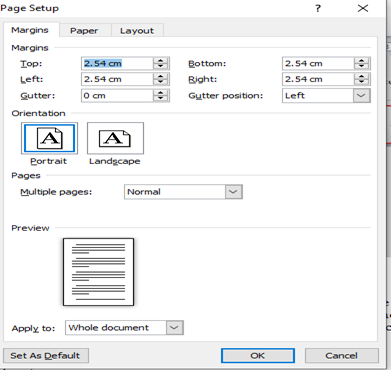Decrease Right margin with down arrow
The height and width of the screenshot is (370, 391).
tap(362, 82)
